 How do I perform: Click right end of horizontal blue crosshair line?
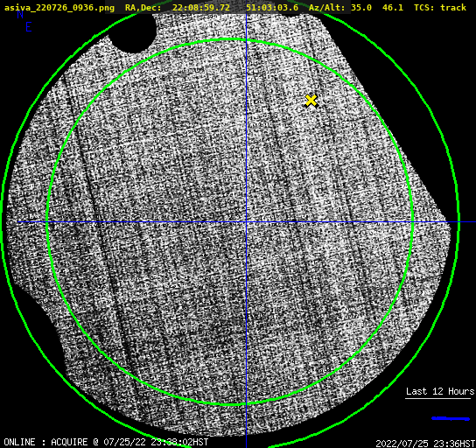(473, 222)
